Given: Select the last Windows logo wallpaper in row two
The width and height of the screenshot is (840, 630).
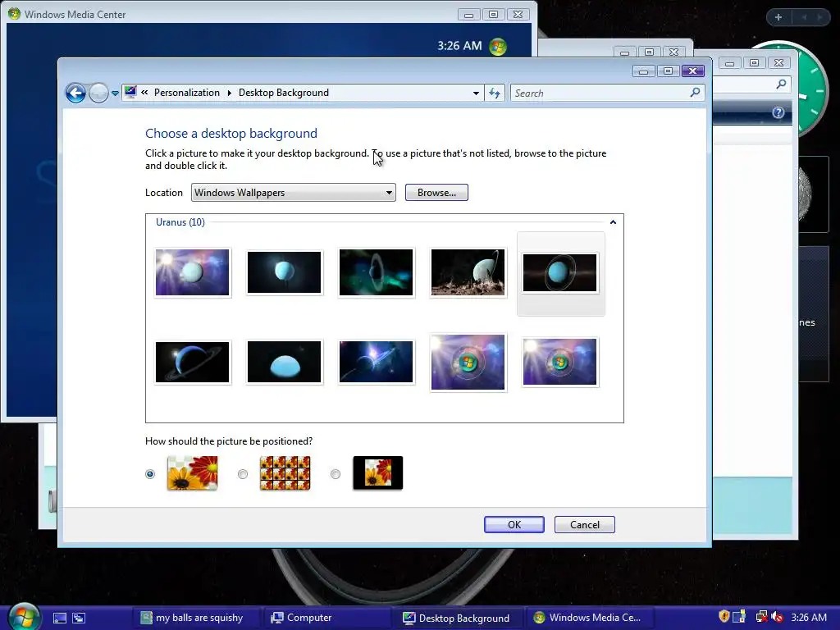Looking at the screenshot, I should point(559,362).
